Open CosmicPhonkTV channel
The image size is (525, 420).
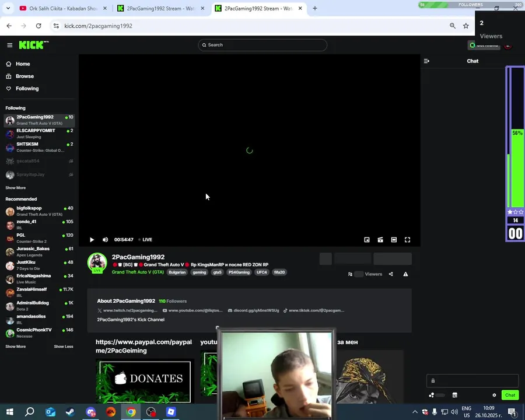point(39,333)
